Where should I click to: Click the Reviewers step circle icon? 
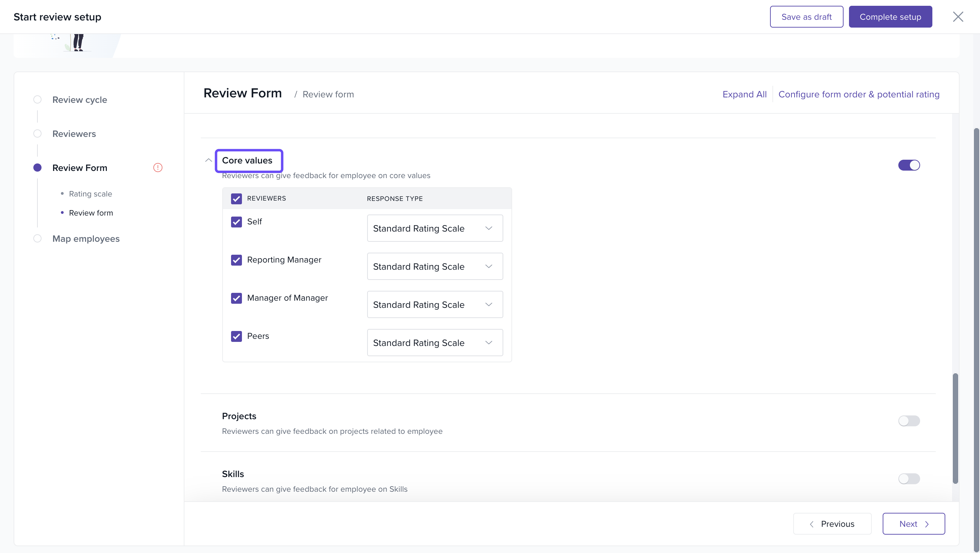point(37,133)
